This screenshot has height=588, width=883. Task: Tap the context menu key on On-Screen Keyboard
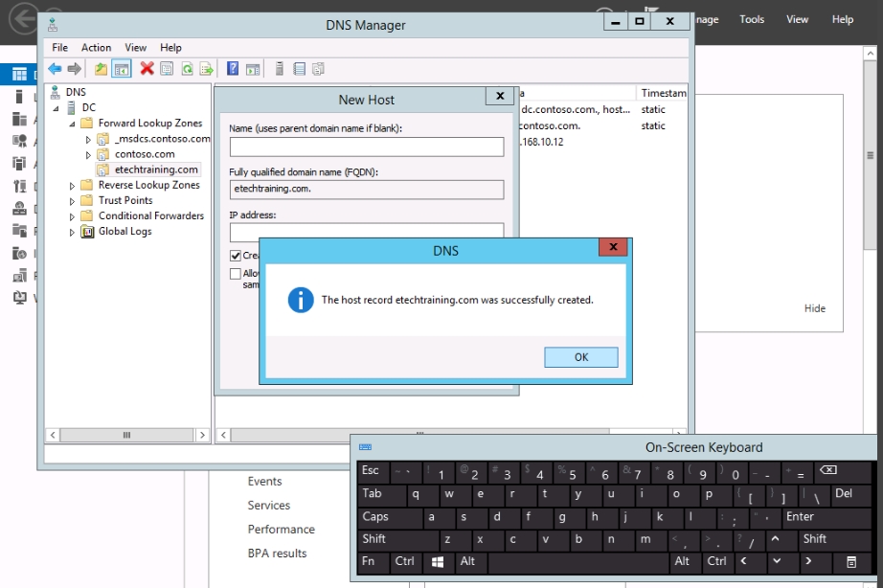(x=851, y=561)
